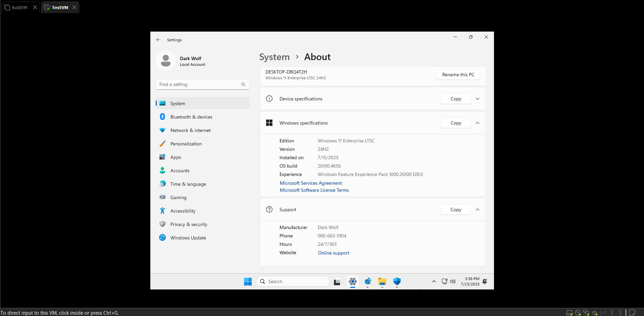Click the Device specifications info icon

pos(269,99)
